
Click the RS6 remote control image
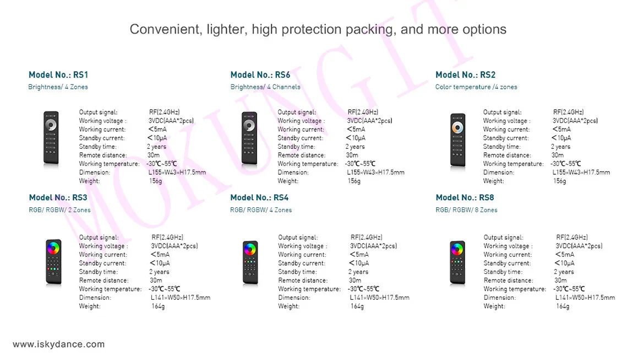[x=249, y=138]
